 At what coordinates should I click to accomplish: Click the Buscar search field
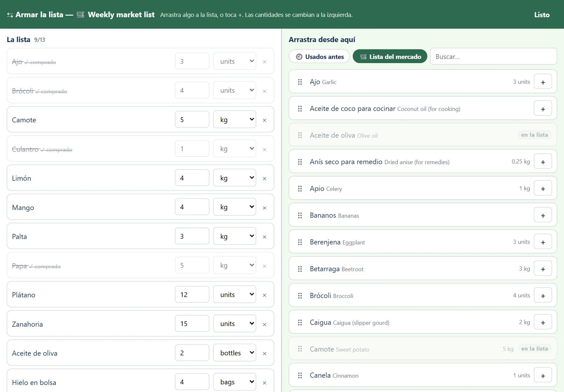click(x=494, y=57)
